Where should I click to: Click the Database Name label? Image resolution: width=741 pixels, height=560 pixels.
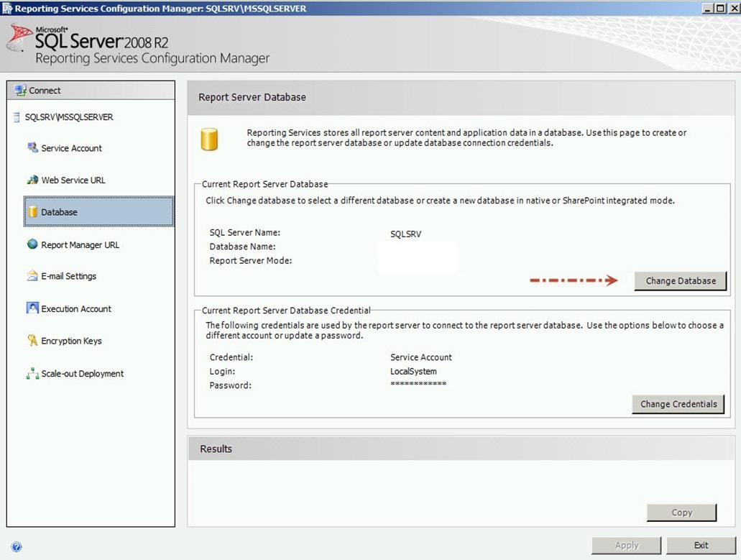click(x=242, y=247)
